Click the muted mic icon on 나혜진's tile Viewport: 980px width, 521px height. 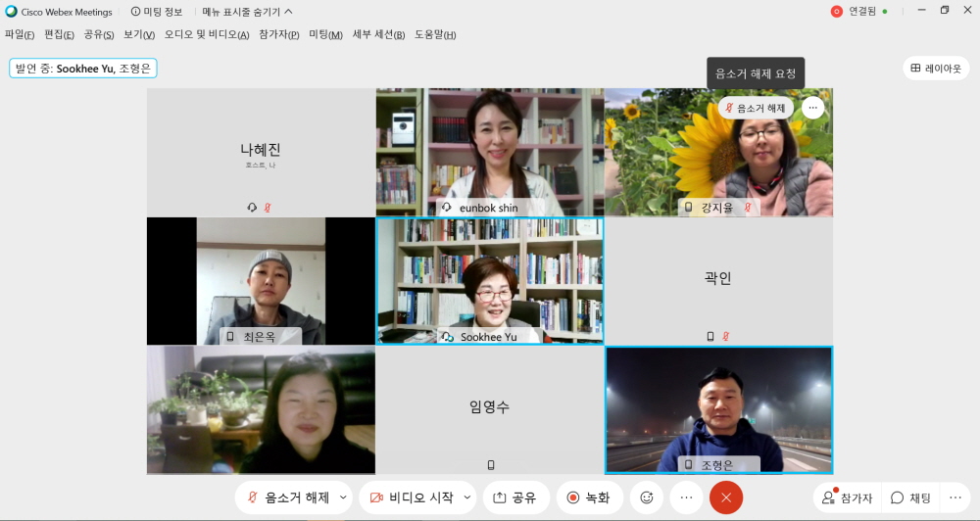tap(268, 208)
